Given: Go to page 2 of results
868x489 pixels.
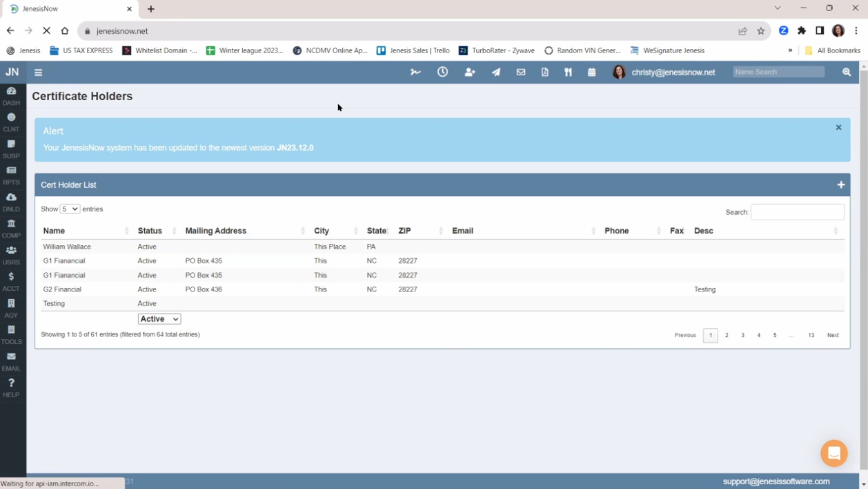Looking at the screenshot, I should (x=727, y=335).
